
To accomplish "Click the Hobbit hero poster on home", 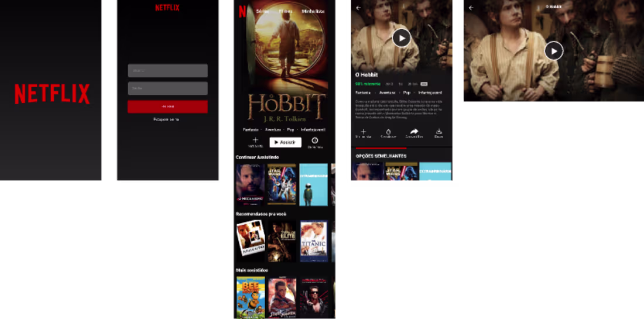I will (x=286, y=61).
